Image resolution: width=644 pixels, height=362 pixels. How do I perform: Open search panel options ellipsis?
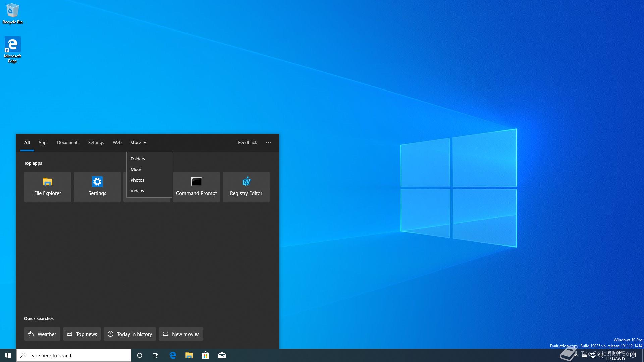(x=268, y=142)
